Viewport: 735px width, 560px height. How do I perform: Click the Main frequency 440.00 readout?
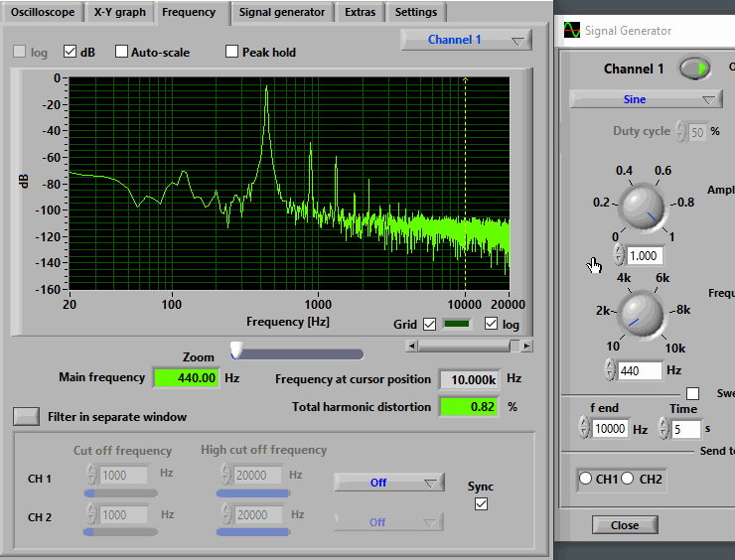tap(186, 377)
